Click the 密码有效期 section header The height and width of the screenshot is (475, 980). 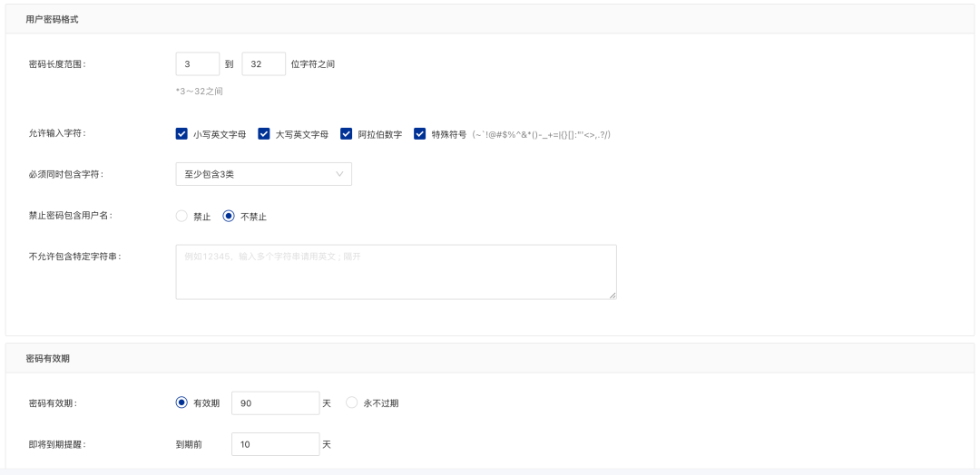tap(48, 358)
